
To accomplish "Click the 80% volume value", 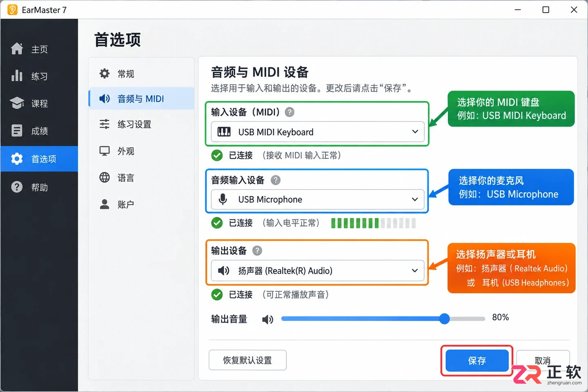I will (500, 317).
